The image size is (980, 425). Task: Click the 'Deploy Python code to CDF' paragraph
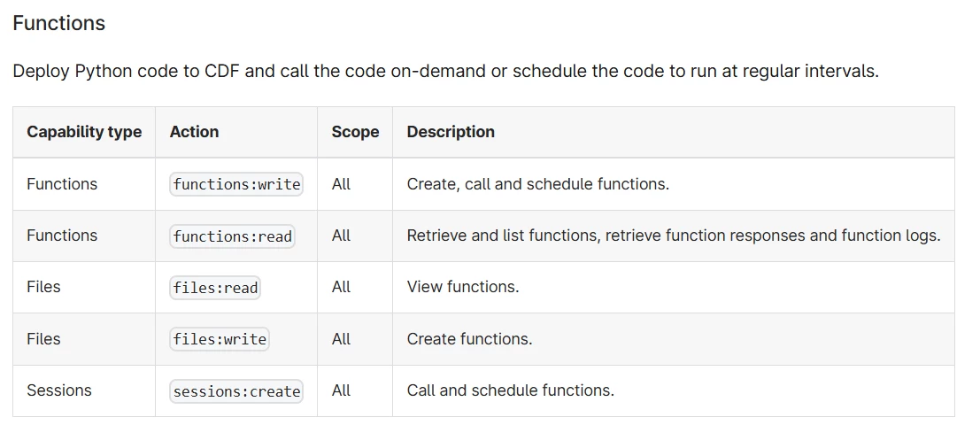[x=445, y=72]
